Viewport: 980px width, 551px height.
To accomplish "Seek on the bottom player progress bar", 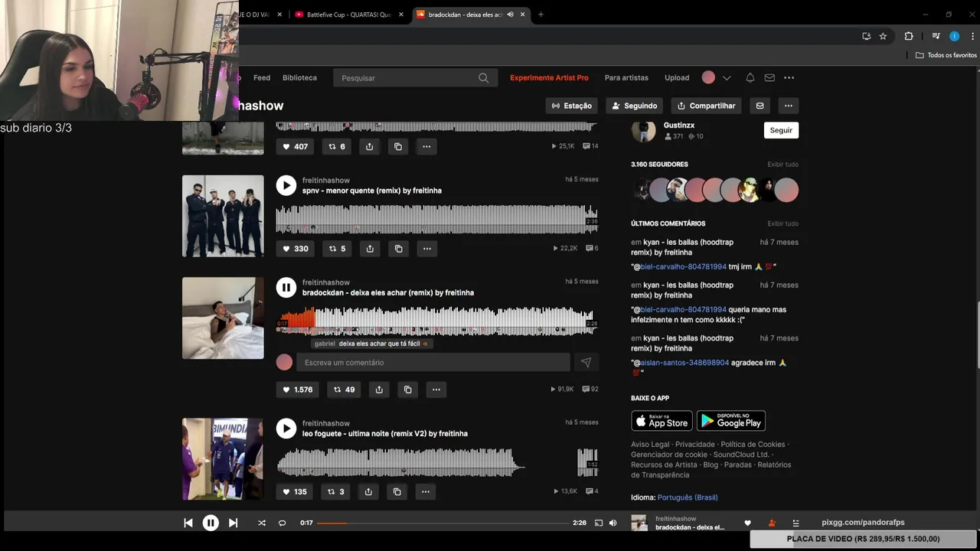I will click(443, 523).
